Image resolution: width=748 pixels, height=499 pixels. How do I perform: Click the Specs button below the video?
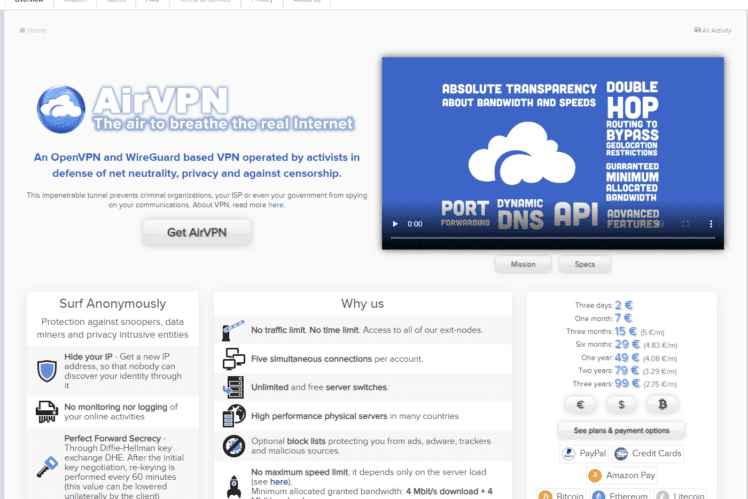tap(584, 264)
